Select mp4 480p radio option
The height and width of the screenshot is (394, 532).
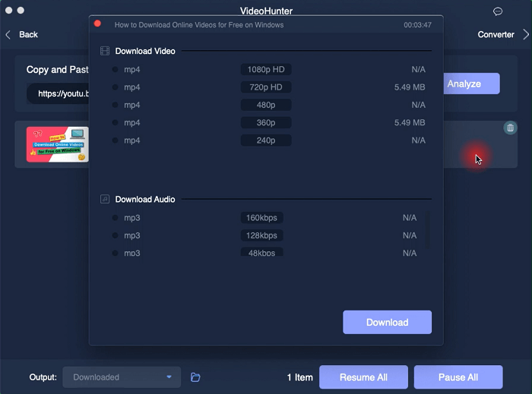click(115, 105)
